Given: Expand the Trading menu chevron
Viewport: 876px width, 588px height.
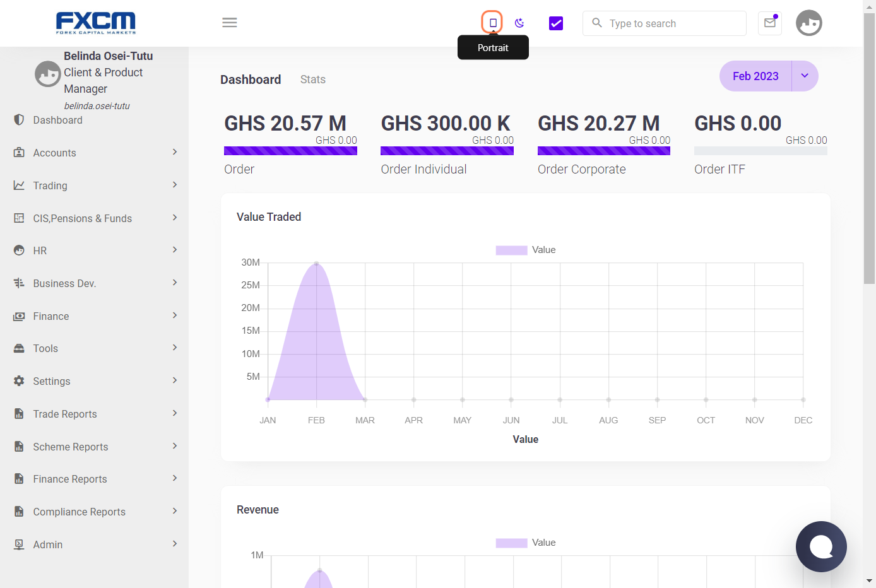Looking at the screenshot, I should 175,185.
